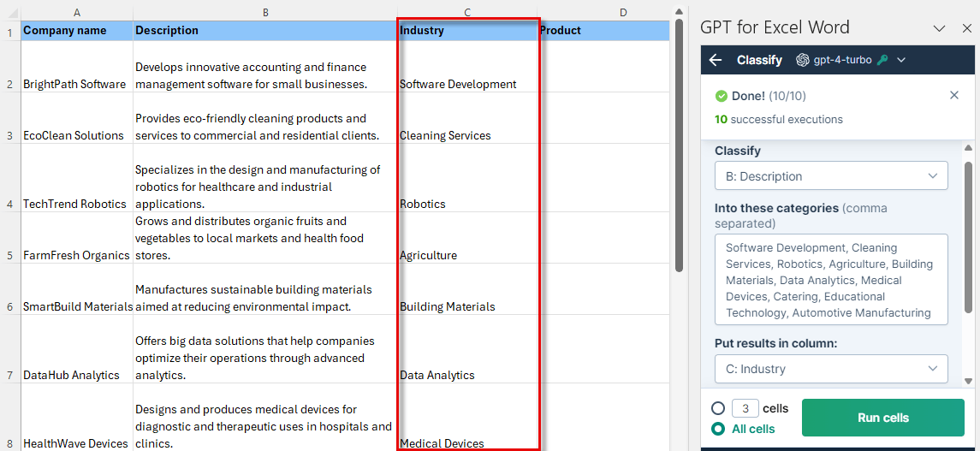
Task: Select the FarmFresh Organics cell
Action: click(x=77, y=238)
